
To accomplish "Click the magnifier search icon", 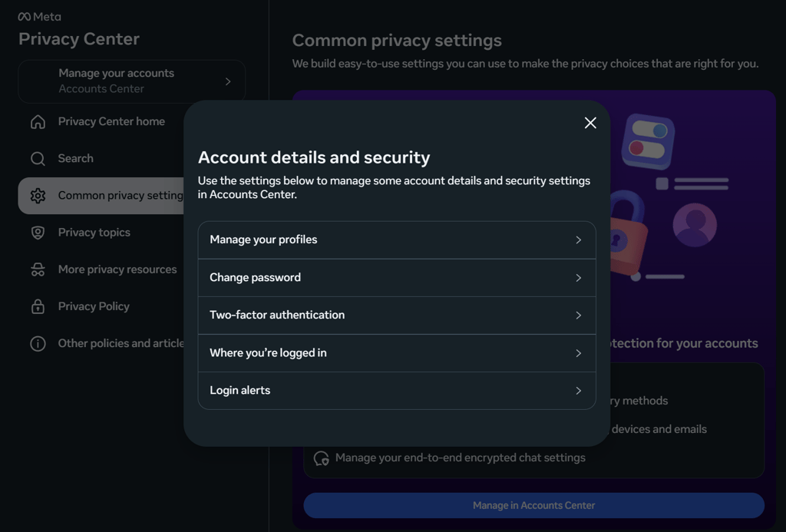I will tap(38, 158).
